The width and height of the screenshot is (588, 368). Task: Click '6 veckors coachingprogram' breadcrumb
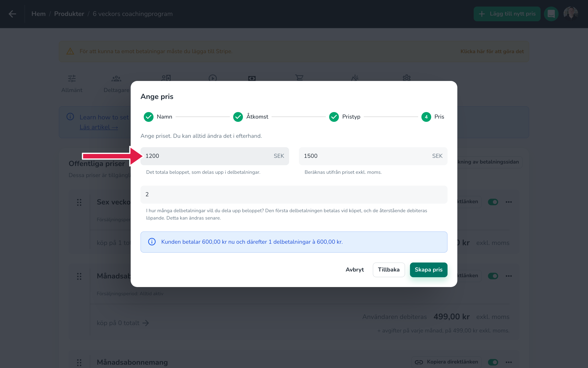click(x=133, y=14)
